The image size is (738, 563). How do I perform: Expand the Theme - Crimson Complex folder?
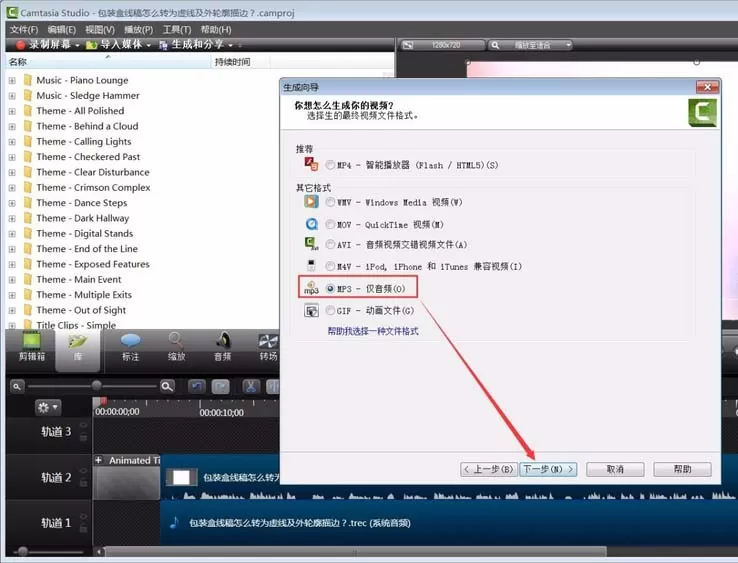point(12,188)
